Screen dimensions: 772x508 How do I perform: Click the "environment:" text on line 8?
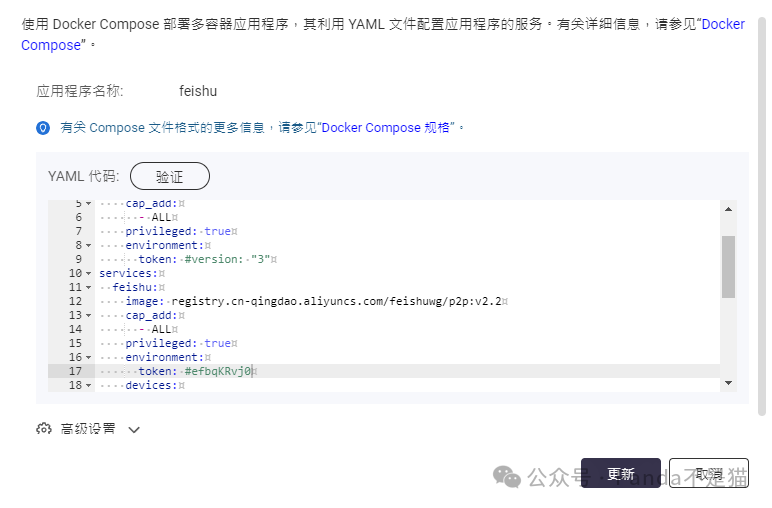(165, 245)
